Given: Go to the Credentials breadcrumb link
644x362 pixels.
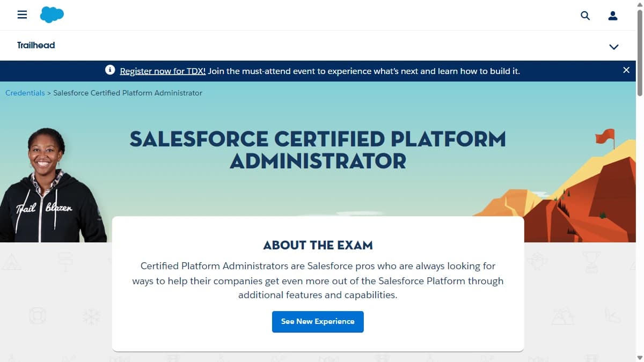Looking at the screenshot, I should coord(25,93).
